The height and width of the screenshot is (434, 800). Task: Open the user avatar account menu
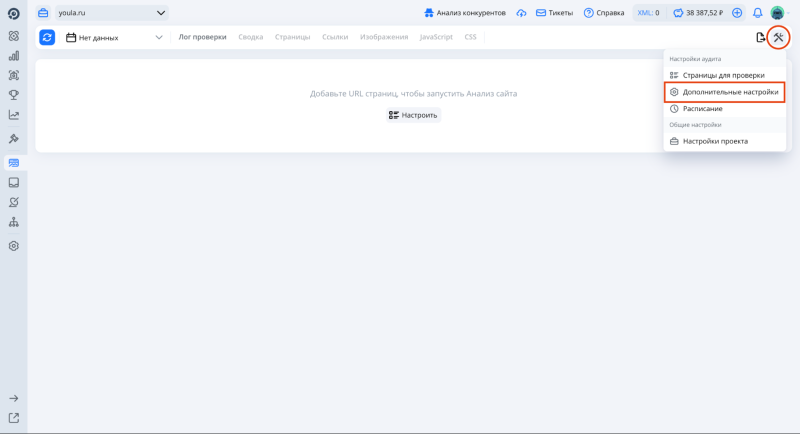(777, 13)
